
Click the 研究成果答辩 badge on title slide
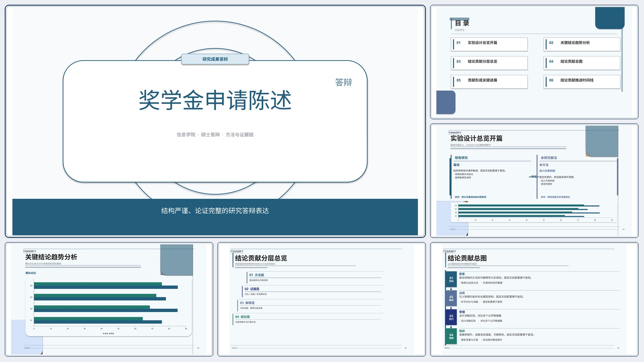point(215,59)
